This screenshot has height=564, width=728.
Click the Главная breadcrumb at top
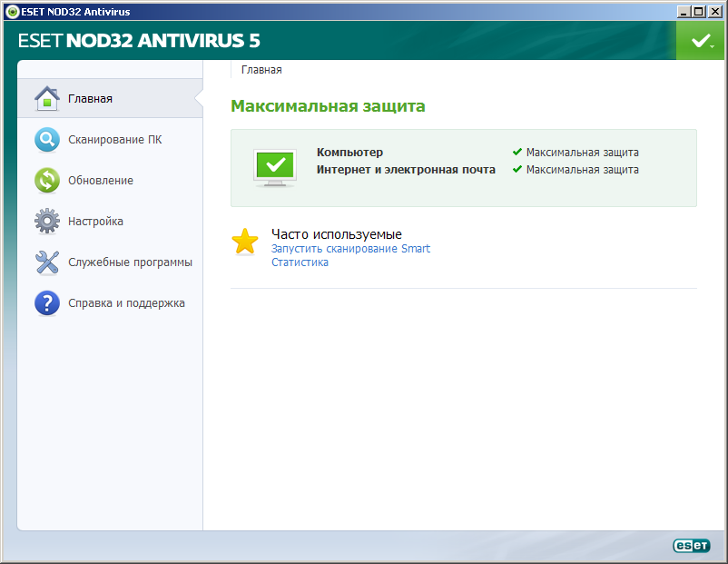point(261,70)
